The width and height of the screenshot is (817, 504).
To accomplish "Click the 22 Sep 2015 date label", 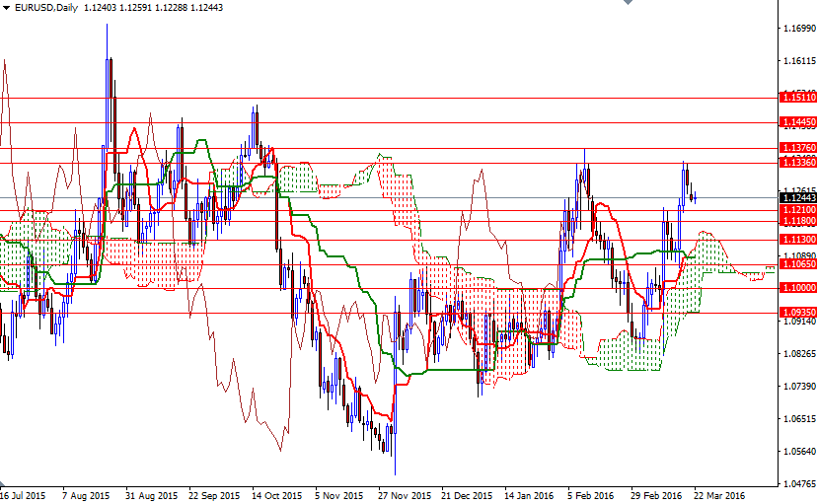I will (214, 496).
